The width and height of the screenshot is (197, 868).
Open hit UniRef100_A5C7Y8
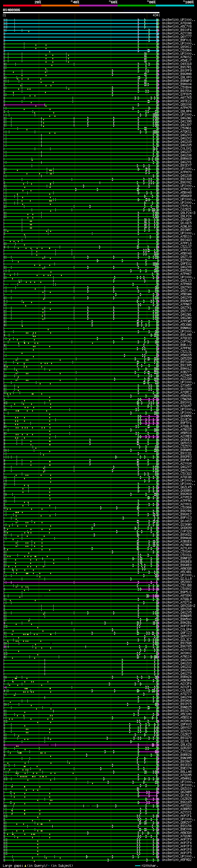pyautogui.click(x=177, y=27)
